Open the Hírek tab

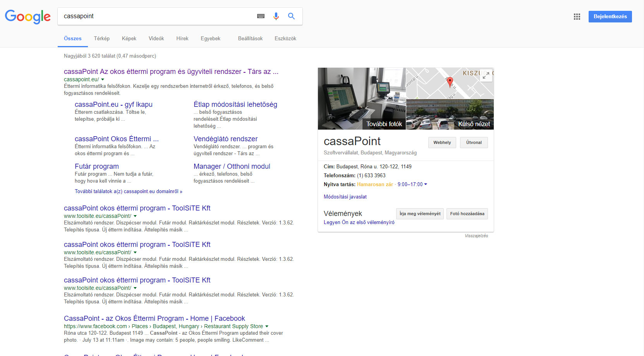click(182, 39)
